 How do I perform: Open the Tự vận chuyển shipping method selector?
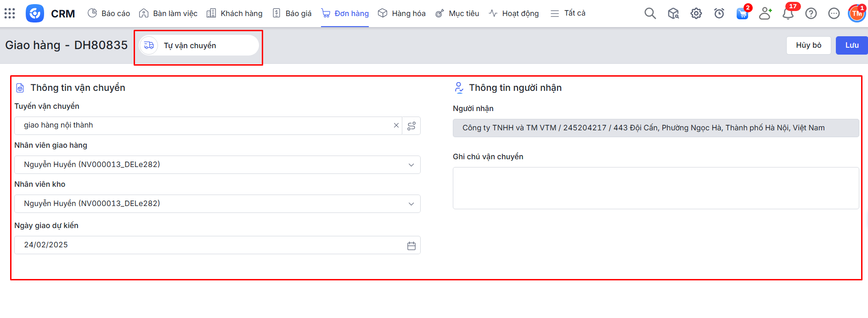point(199,45)
